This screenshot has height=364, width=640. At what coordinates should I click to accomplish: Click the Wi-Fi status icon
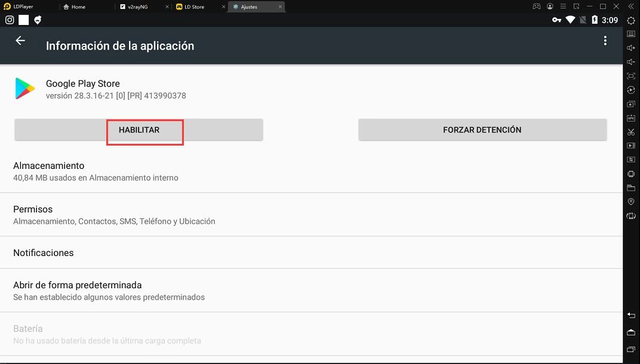[570, 20]
